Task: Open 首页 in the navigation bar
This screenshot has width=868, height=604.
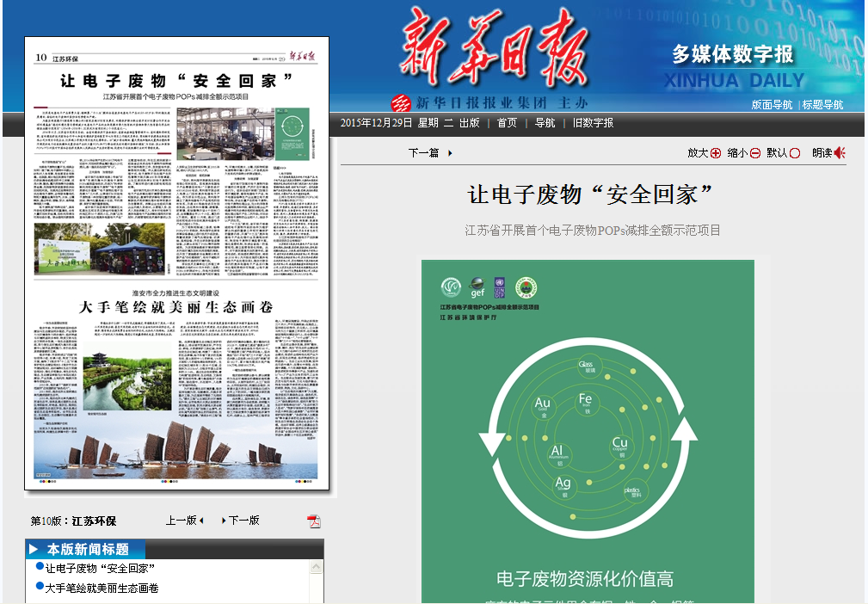Action: (x=507, y=123)
